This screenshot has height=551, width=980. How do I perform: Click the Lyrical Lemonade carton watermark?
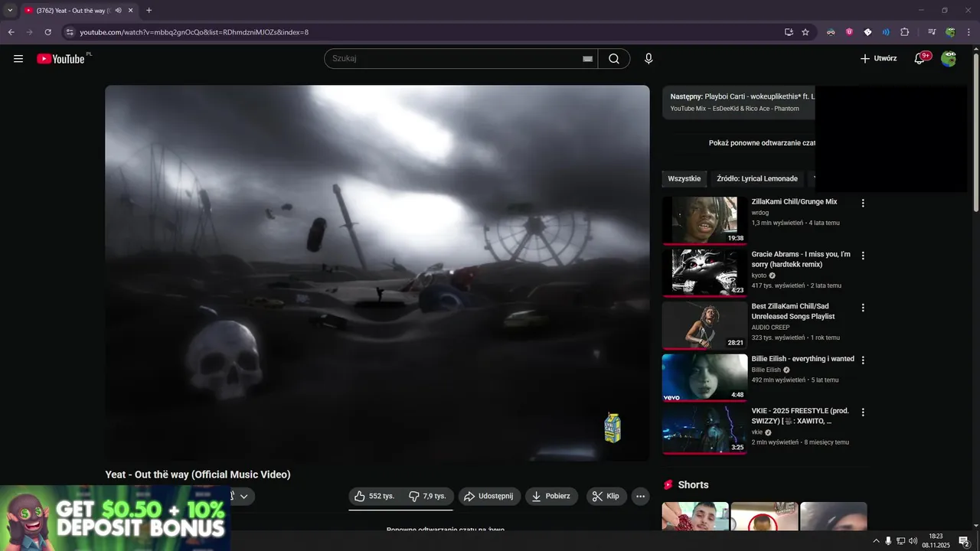tap(612, 429)
